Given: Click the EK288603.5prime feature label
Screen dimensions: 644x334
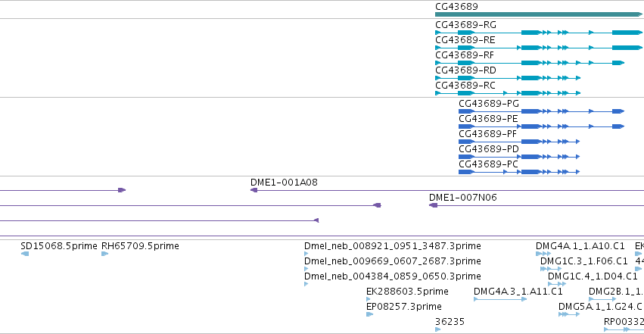Looking at the screenshot, I should (407, 292).
